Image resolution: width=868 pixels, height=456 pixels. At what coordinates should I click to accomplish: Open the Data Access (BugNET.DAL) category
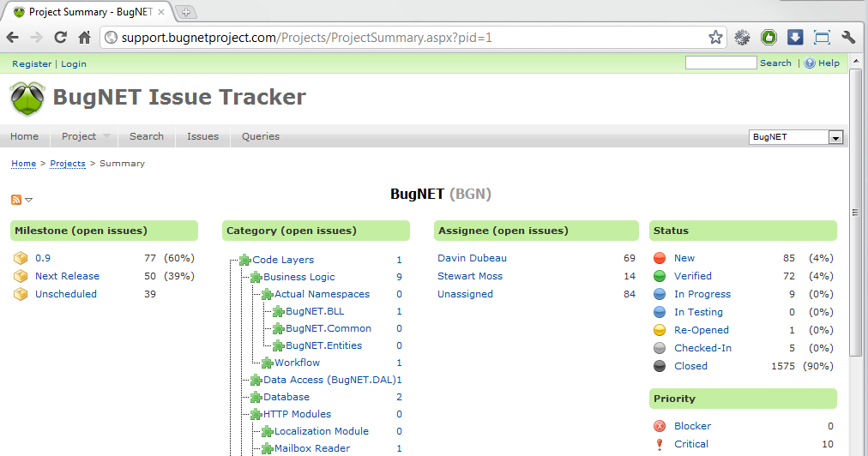(330, 380)
